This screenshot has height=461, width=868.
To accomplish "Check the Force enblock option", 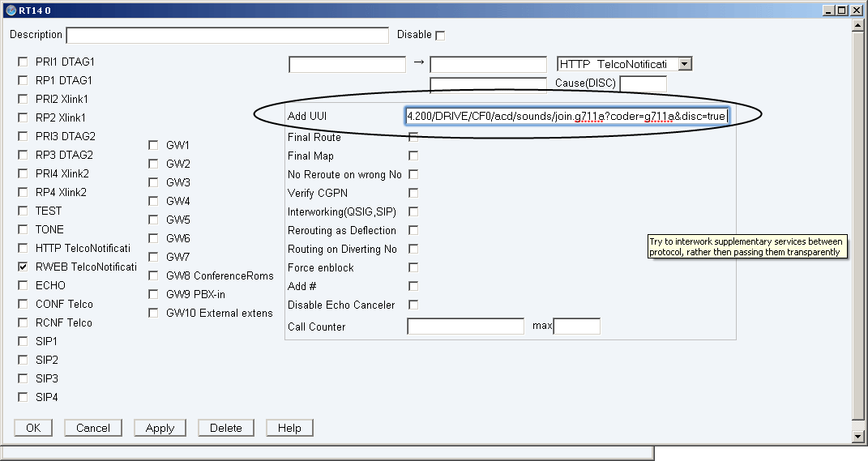I will pyautogui.click(x=413, y=267).
